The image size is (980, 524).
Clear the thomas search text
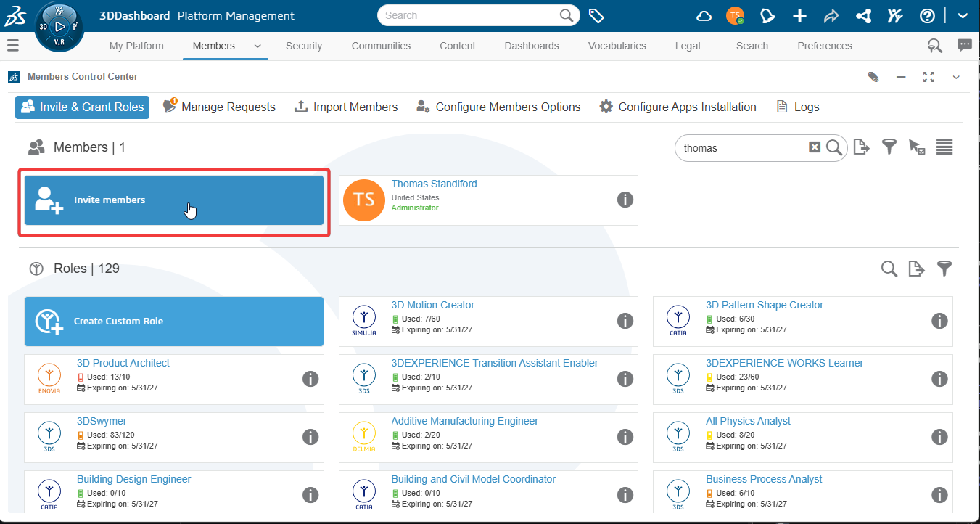point(815,147)
